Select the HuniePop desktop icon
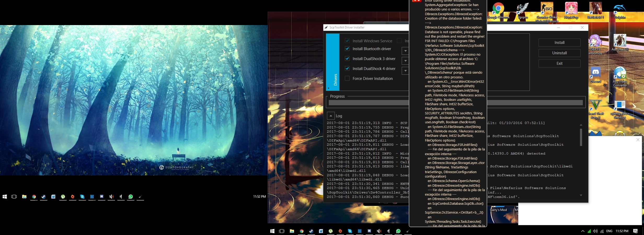This screenshot has height=235, width=644. point(571,11)
